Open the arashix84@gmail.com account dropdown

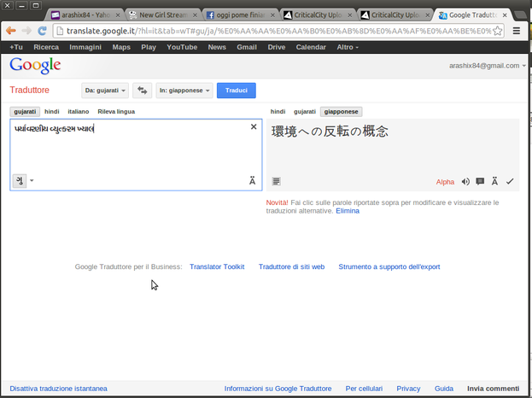click(x=488, y=66)
